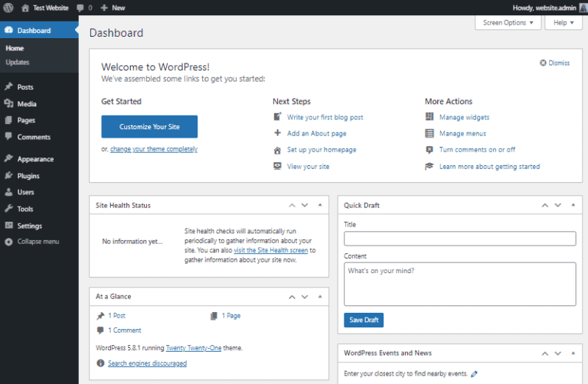The width and height of the screenshot is (588, 384).
Task: Open Search engines discouraged link
Action: pyautogui.click(x=147, y=363)
